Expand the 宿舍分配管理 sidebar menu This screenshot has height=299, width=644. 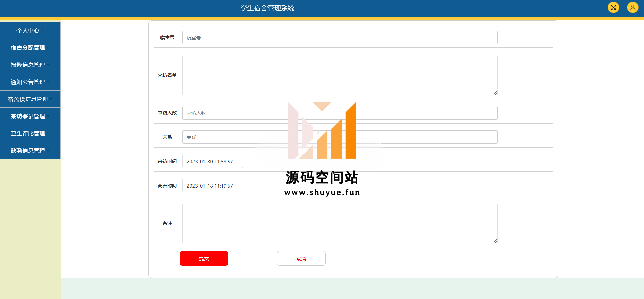point(30,47)
